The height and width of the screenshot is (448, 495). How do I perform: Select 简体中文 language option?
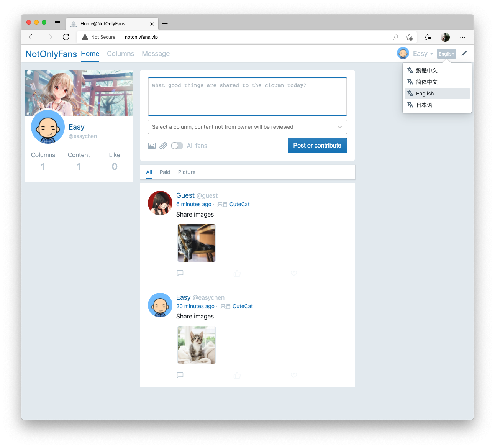click(437, 82)
